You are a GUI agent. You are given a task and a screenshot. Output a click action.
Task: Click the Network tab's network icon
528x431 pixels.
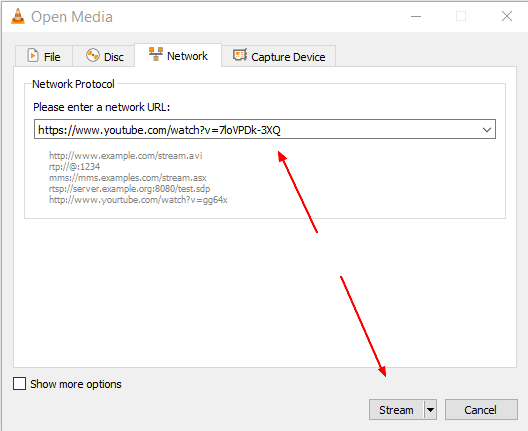[x=156, y=54]
